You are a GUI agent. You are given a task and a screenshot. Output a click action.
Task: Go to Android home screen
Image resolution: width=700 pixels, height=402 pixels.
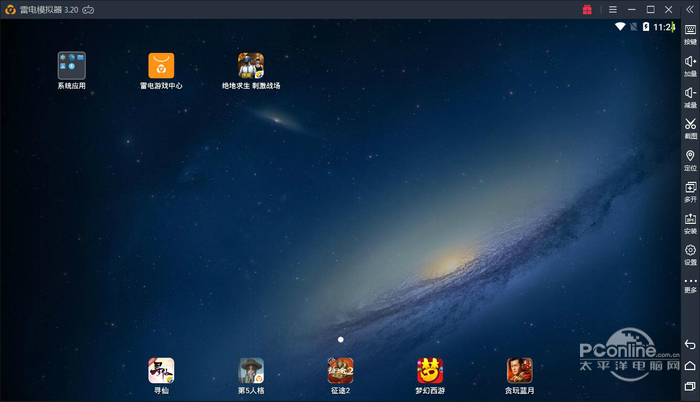(x=690, y=365)
